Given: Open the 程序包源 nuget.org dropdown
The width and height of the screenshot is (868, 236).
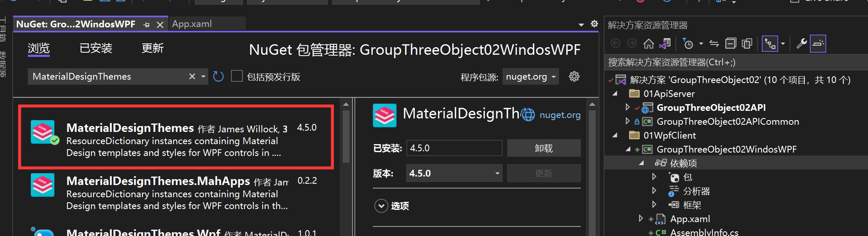Looking at the screenshot, I should [530, 77].
